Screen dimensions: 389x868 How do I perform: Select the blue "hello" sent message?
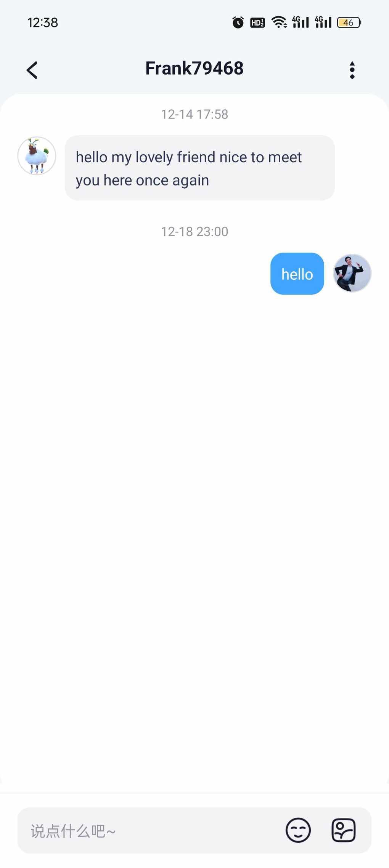tap(297, 274)
